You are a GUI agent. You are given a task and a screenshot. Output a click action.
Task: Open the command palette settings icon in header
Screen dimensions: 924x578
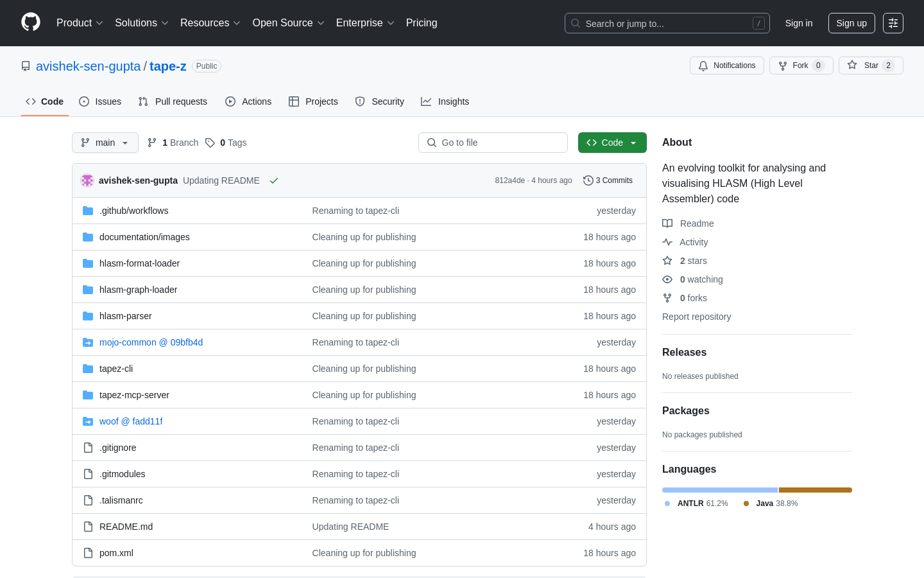point(893,23)
